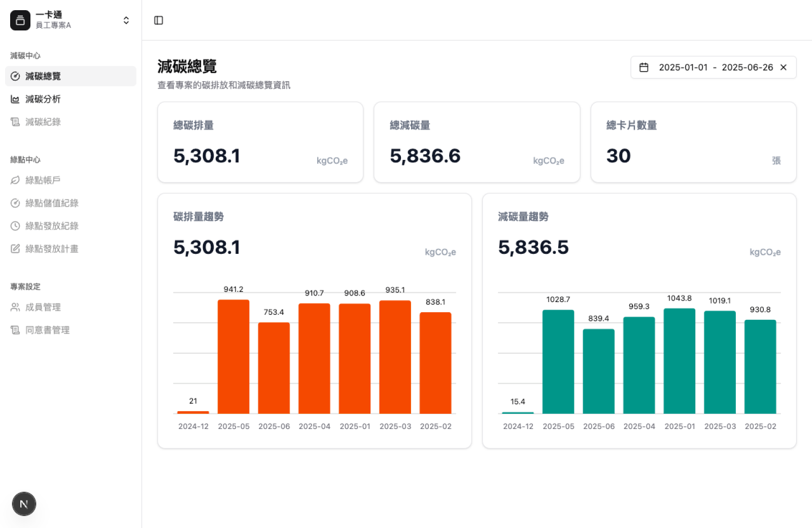Open 綠點儲值紀錄 via its clock-style icon
The image size is (812, 528).
pyautogui.click(x=16, y=203)
